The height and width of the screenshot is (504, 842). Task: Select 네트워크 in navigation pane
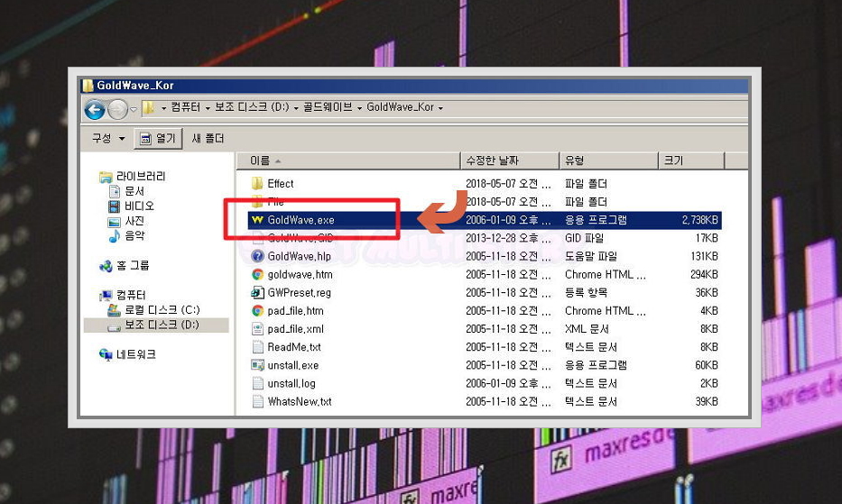pyautogui.click(x=136, y=354)
